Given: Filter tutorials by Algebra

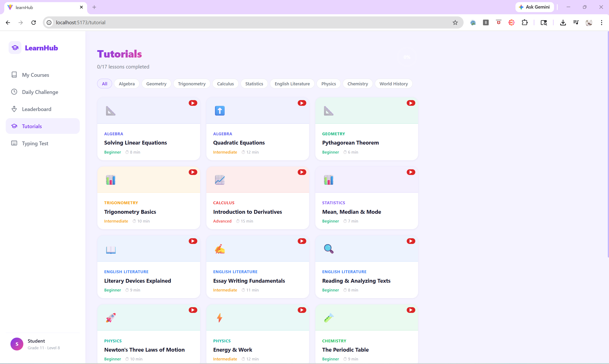Looking at the screenshot, I should 127,84.
